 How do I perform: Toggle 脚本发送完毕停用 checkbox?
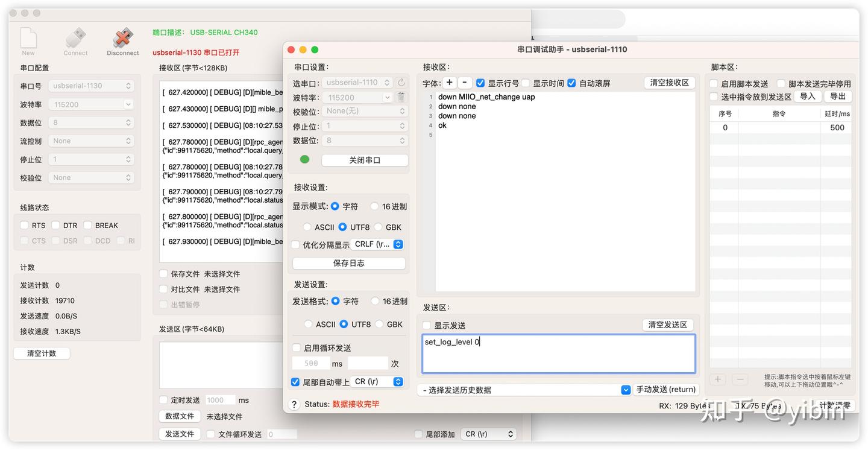pos(781,84)
